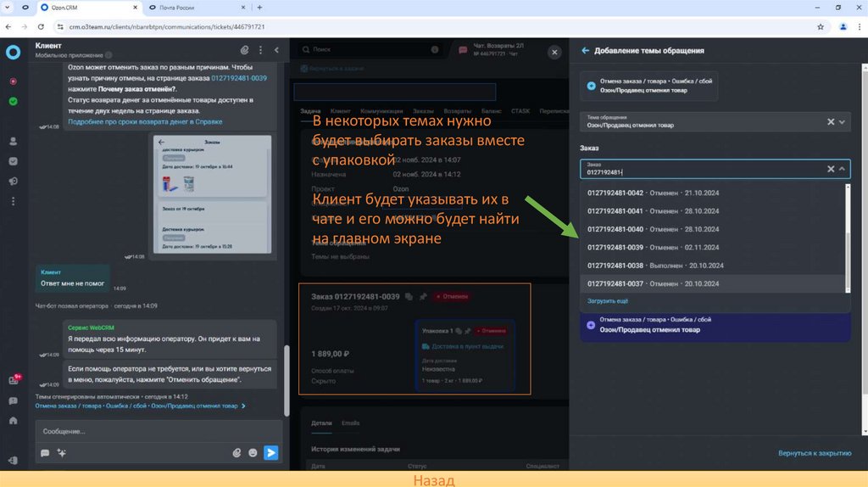868x487 pixels.
Task: Clear the Тема обращения field
Action: click(x=831, y=122)
